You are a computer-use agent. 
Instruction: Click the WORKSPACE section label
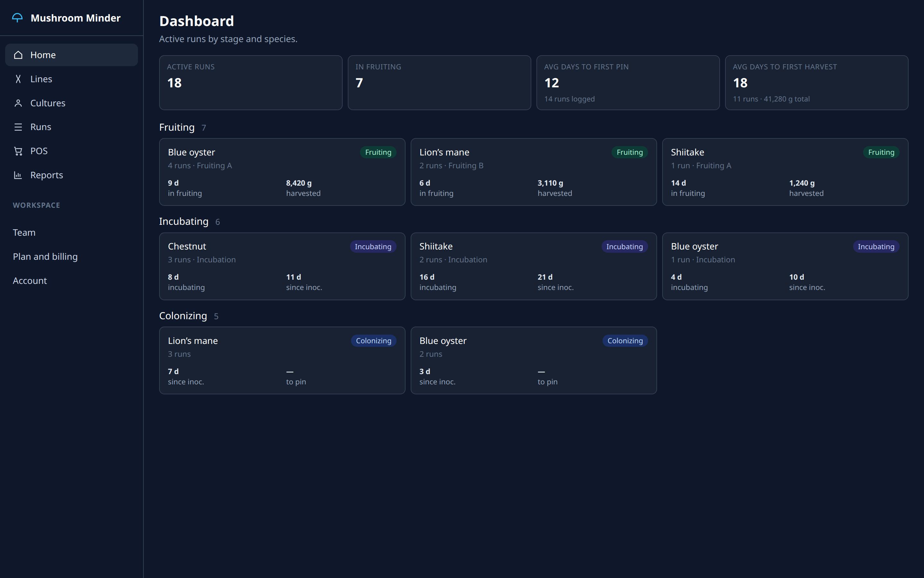point(36,205)
